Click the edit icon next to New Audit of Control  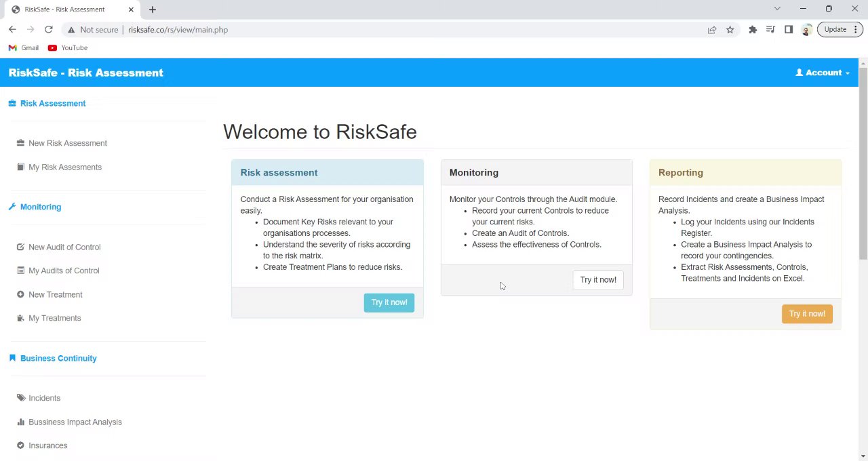20,247
